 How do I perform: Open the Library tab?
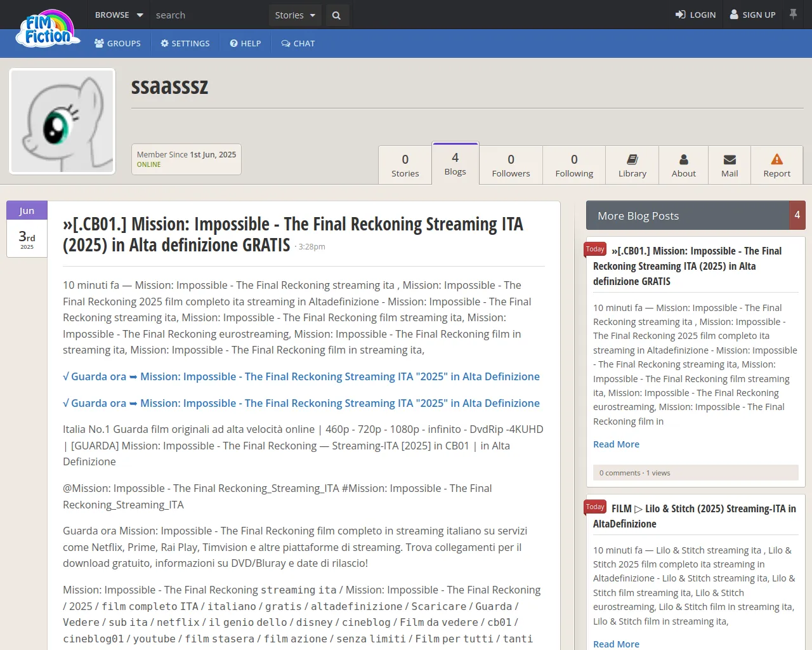click(x=632, y=165)
